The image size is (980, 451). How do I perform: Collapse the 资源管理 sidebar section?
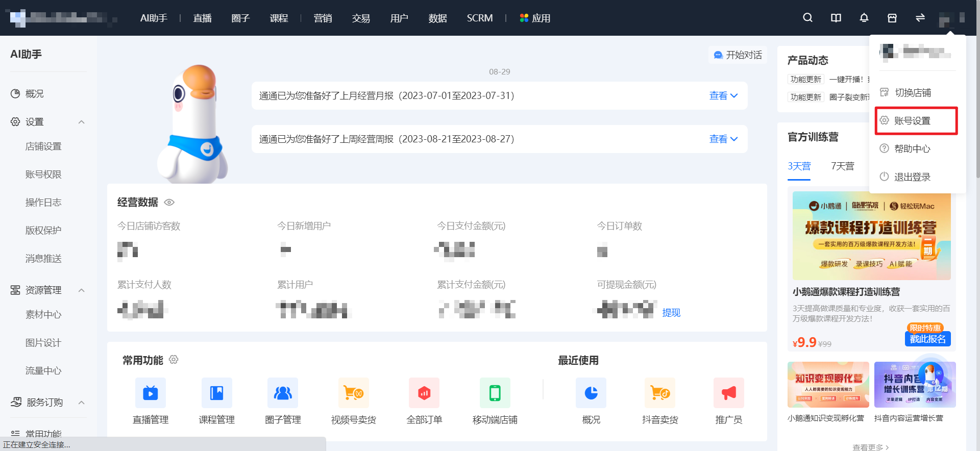pyautogui.click(x=81, y=290)
